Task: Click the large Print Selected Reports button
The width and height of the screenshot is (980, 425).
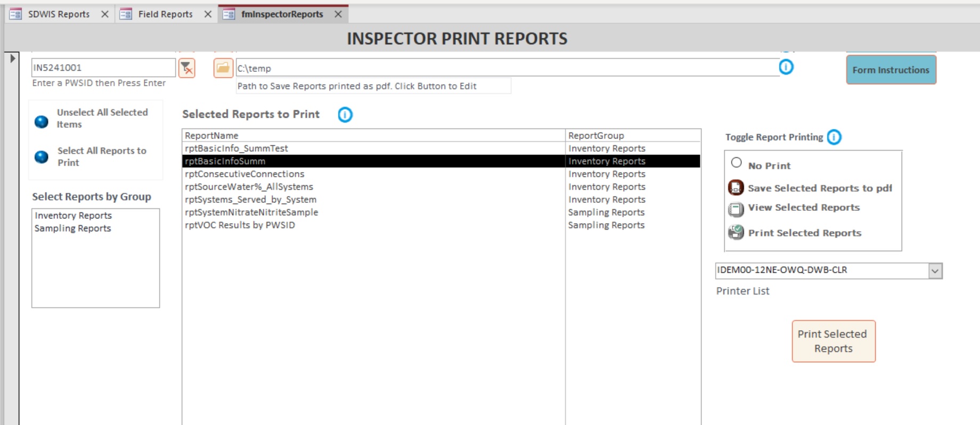Action: click(x=834, y=341)
